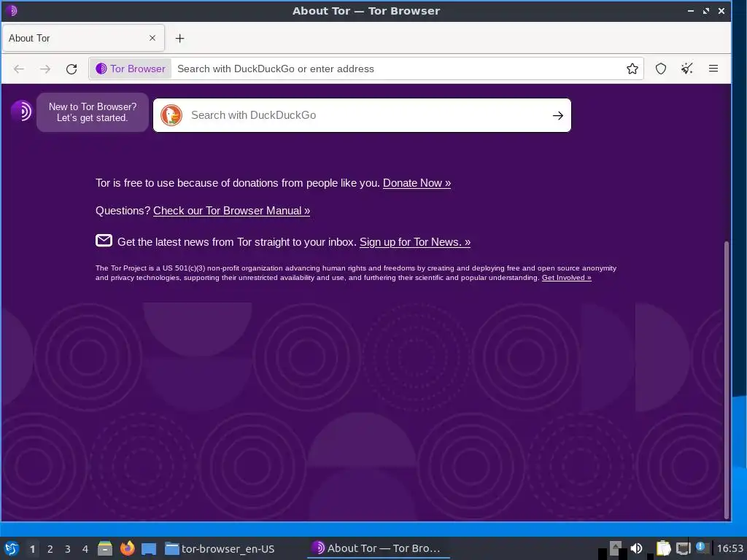Screen dimensions: 747x560
Task: Launch Firefox from the taskbar
Action: (x=127, y=548)
